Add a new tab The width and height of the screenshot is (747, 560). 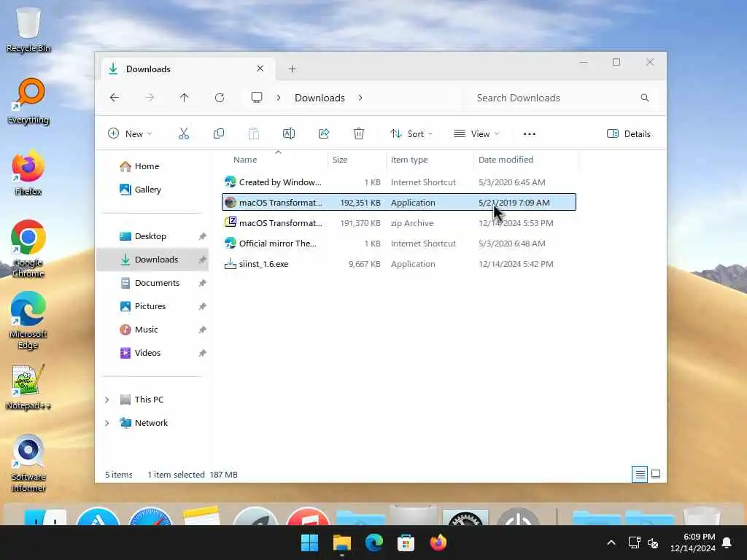(293, 69)
